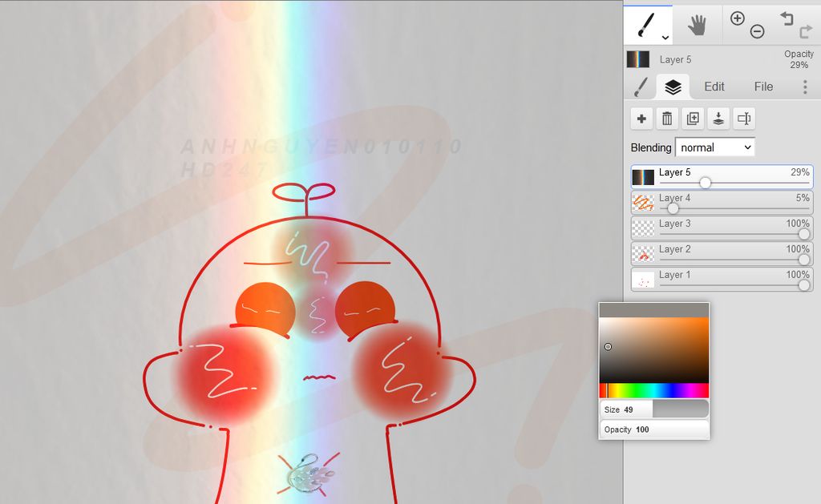Open the brush tool dropdown chevron
The image size is (821, 504).
[665, 37]
